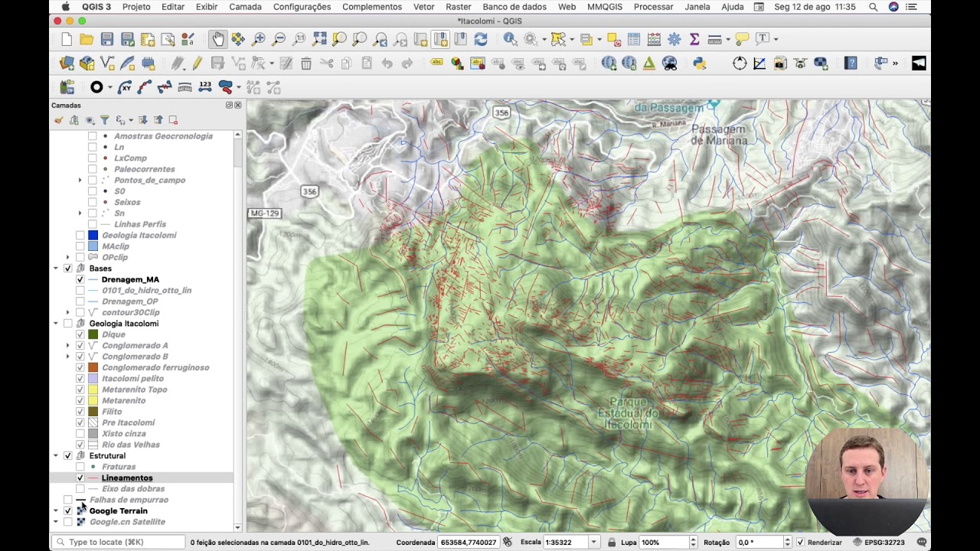Expand the Pontos_de_campo layer
980x551 pixels.
[x=80, y=180]
